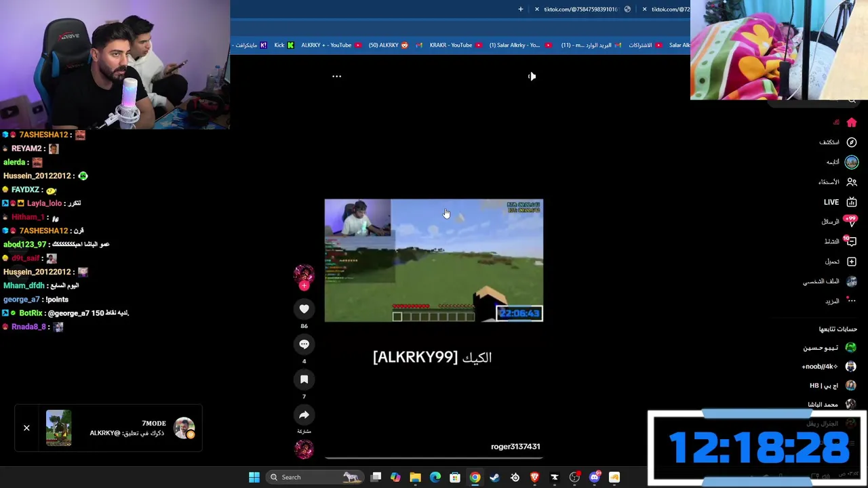Share the video via the arrow icon
The width and height of the screenshot is (868, 488).
(304, 415)
